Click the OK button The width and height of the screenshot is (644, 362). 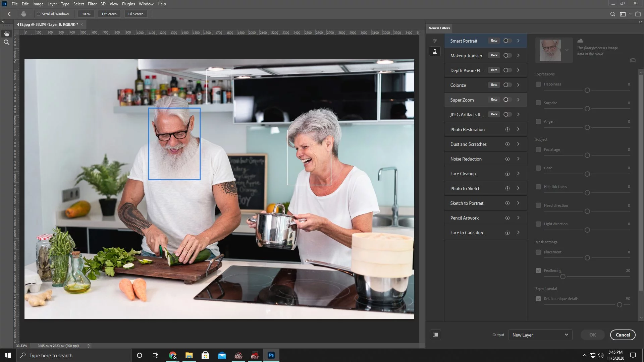point(593,335)
